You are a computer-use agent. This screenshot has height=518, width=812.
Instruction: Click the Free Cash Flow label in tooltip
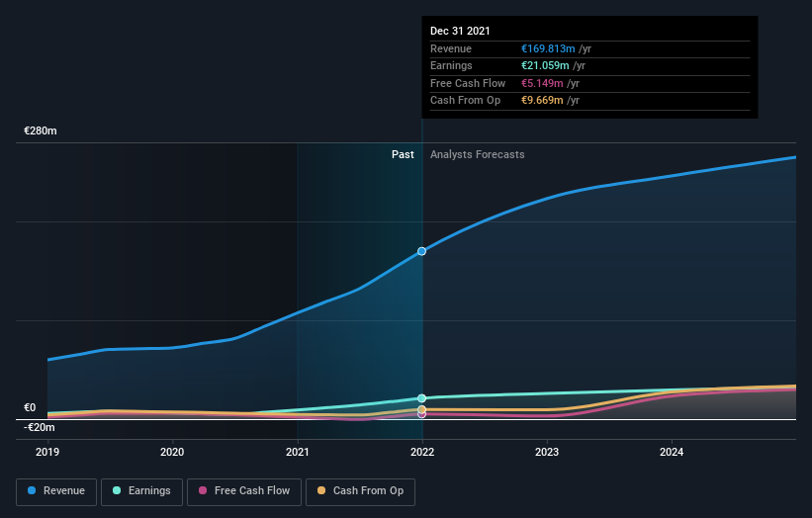click(468, 83)
